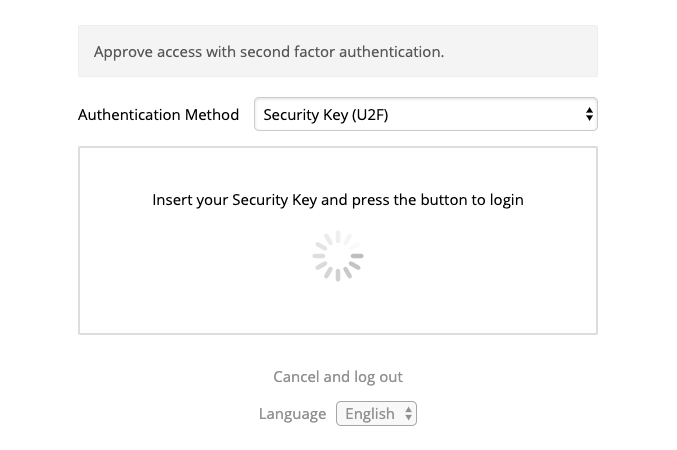Click the gray notification box at the top
This screenshot has width=677, height=450.
pyautogui.click(x=338, y=51)
